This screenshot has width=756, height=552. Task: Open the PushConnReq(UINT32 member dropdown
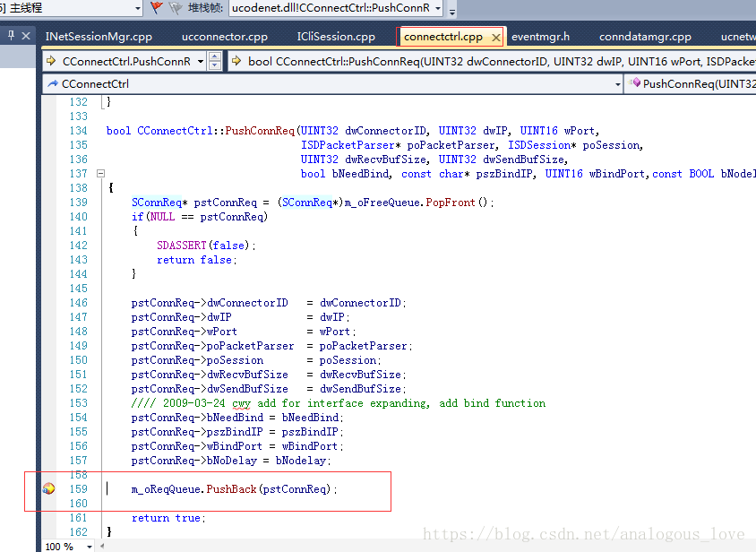pos(691,84)
